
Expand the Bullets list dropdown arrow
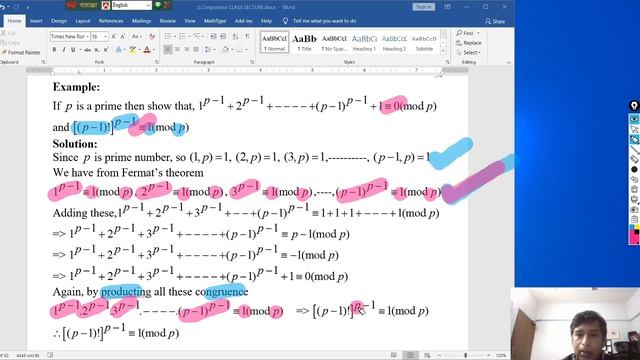(175, 36)
